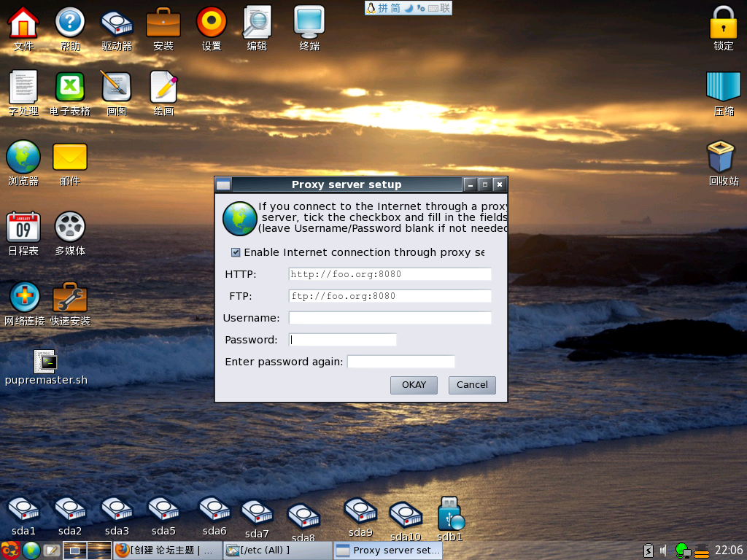Switch to the first virtual desktop thumbnail

click(75, 551)
